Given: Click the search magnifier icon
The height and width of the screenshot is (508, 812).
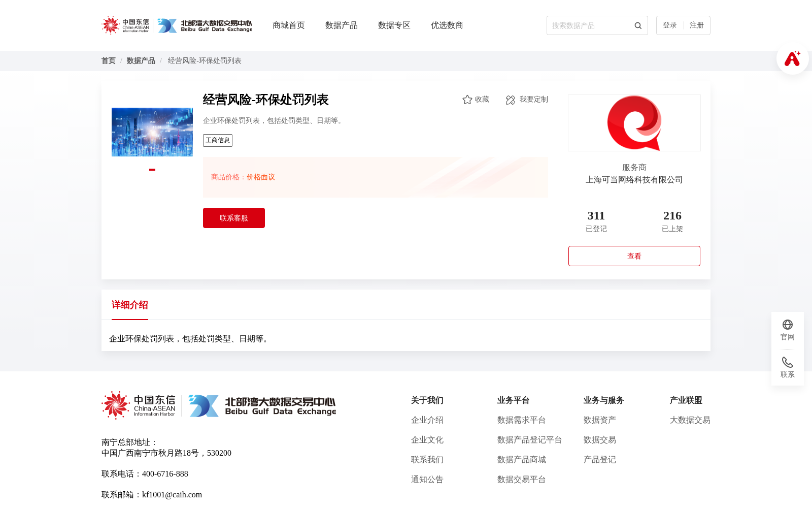Looking at the screenshot, I should pyautogui.click(x=638, y=25).
